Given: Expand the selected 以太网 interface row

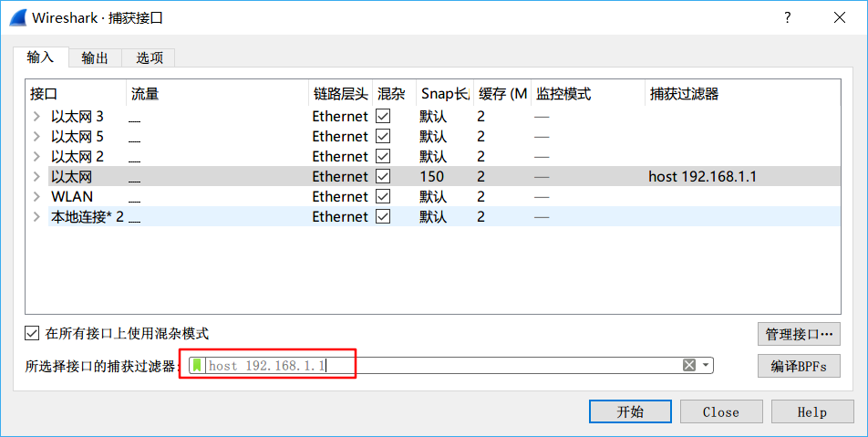Looking at the screenshot, I should [36, 176].
